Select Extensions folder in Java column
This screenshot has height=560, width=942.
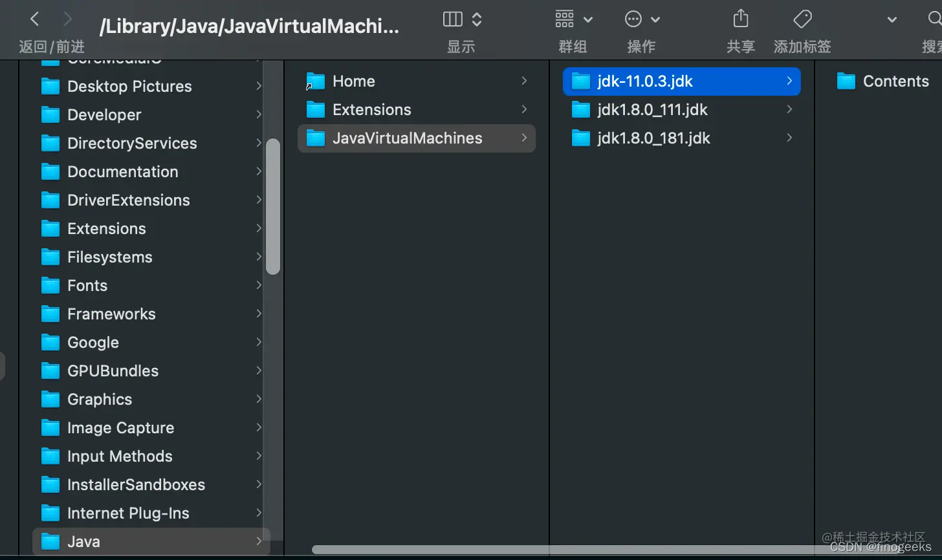pyautogui.click(x=417, y=109)
